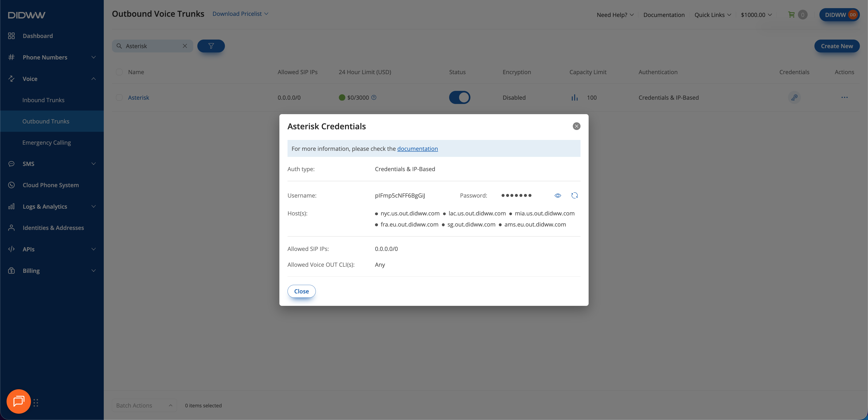Image resolution: width=868 pixels, height=420 pixels.
Task: Click the Voice call icon in sidebar
Action: [12, 78]
